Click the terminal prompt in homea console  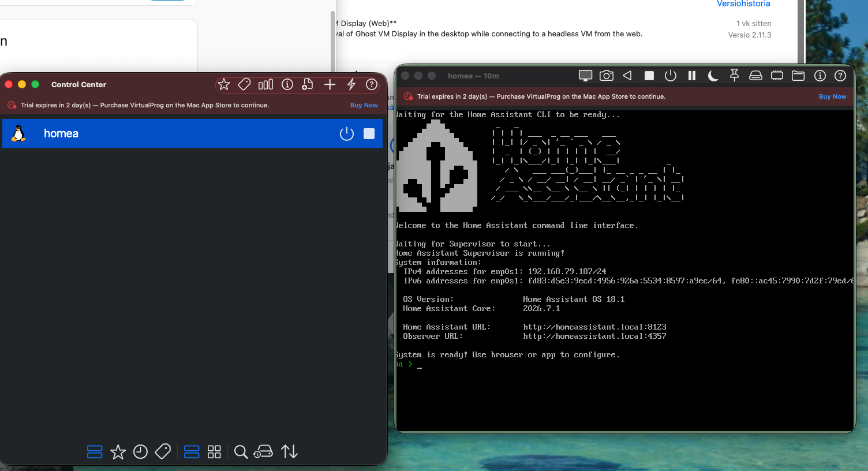[409, 364]
